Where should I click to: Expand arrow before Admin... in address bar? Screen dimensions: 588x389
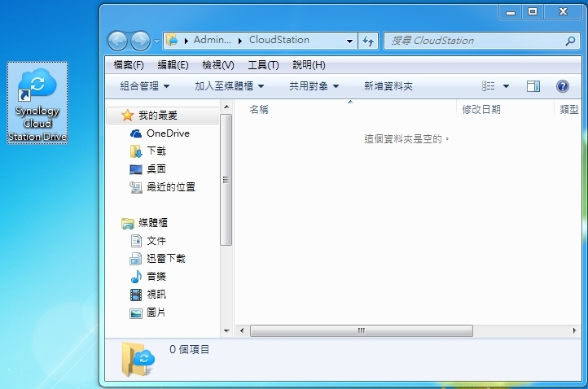pyautogui.click(x=186, y=41)
